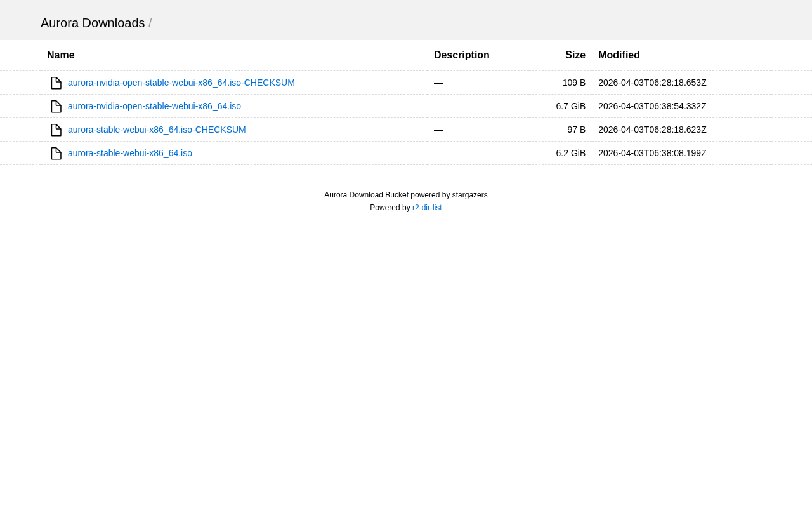Click the 6.2 GiB size value
The image size is (812, 508).
pos(570,153)
